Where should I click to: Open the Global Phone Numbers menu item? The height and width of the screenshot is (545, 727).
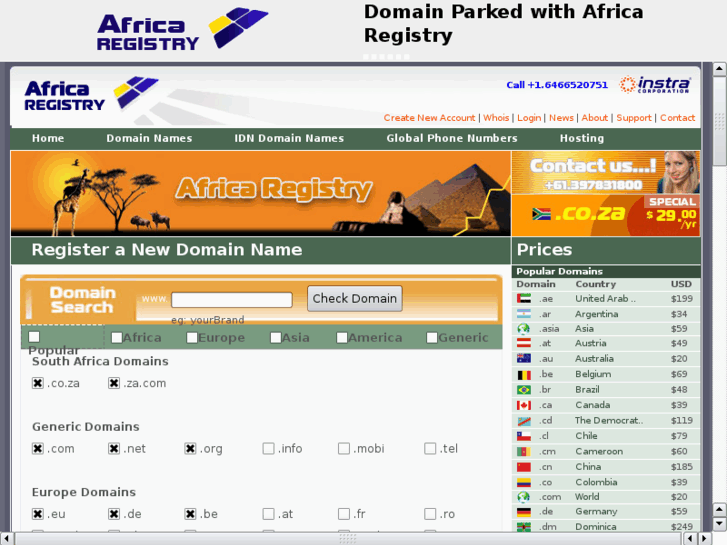pyautogui.click(x=452, y=138)
